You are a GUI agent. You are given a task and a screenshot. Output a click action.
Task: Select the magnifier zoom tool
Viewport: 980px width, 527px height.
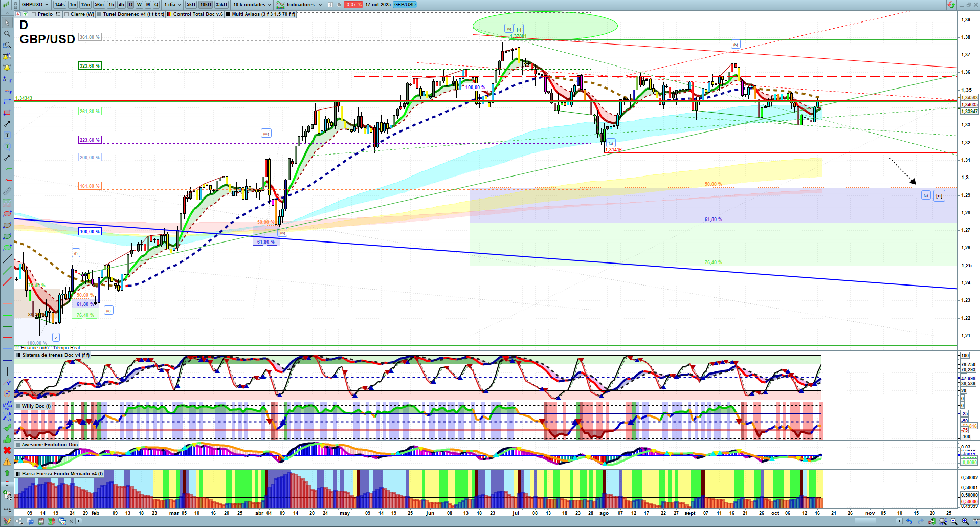(x=7, y=34)
